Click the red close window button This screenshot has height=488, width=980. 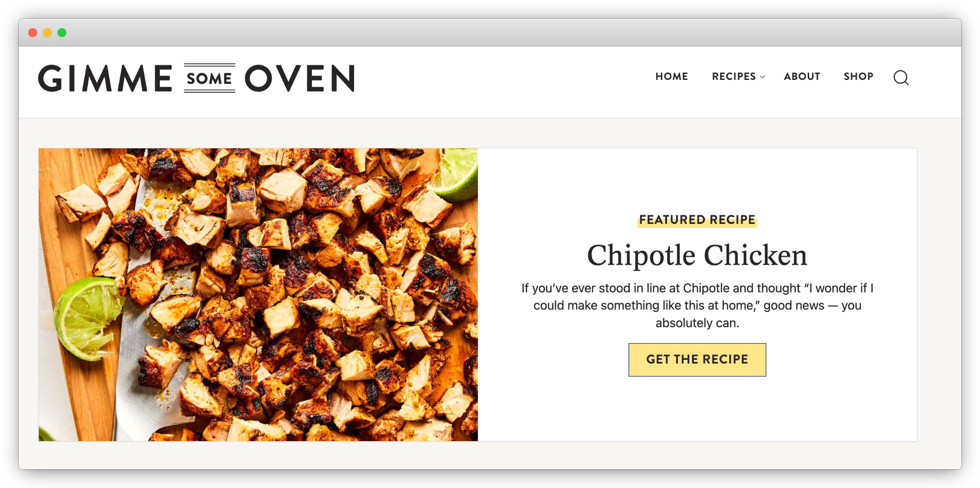(33, 33)
